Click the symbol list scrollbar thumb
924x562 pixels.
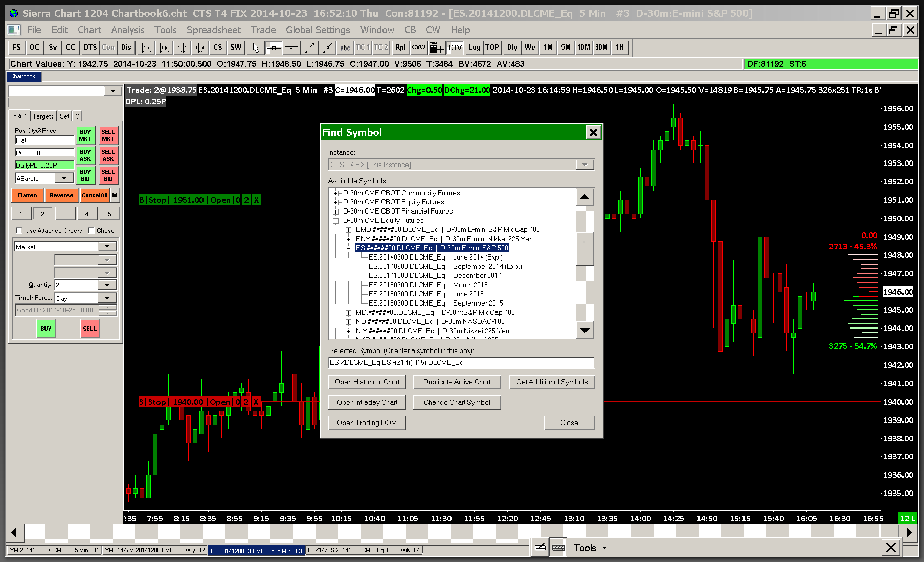coord(584,248)
